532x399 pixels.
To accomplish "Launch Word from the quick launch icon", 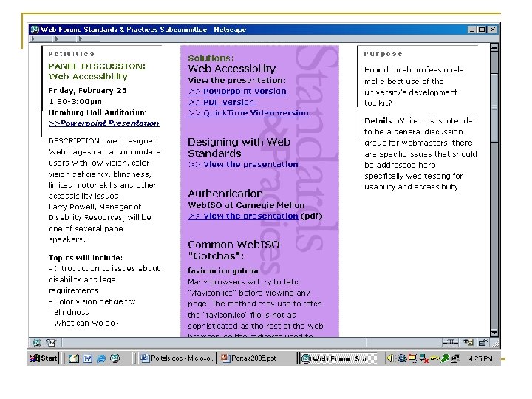I will (87, 358).
